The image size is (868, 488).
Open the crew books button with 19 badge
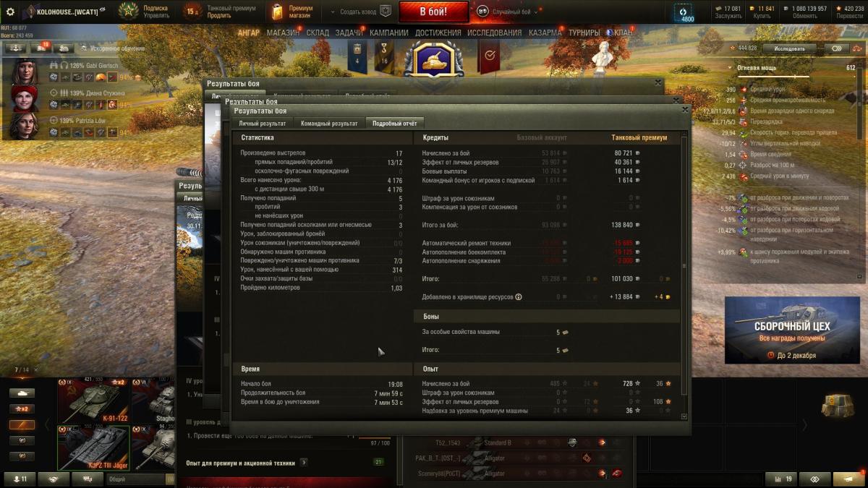coord(40,48)
